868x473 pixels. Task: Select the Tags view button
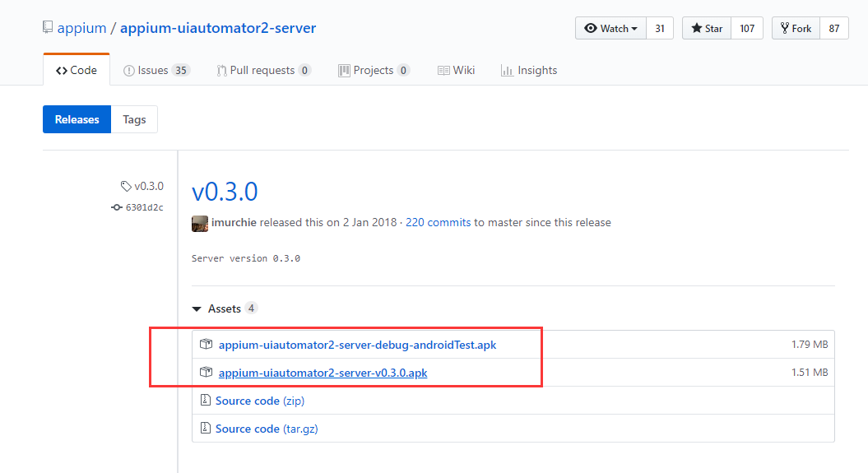point(134,119)
